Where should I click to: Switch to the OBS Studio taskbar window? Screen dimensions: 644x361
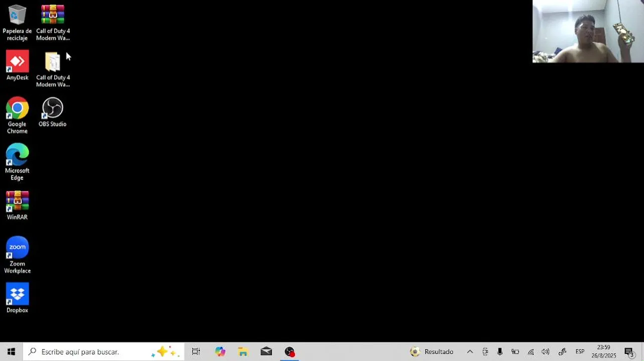[x=290, y=351]
